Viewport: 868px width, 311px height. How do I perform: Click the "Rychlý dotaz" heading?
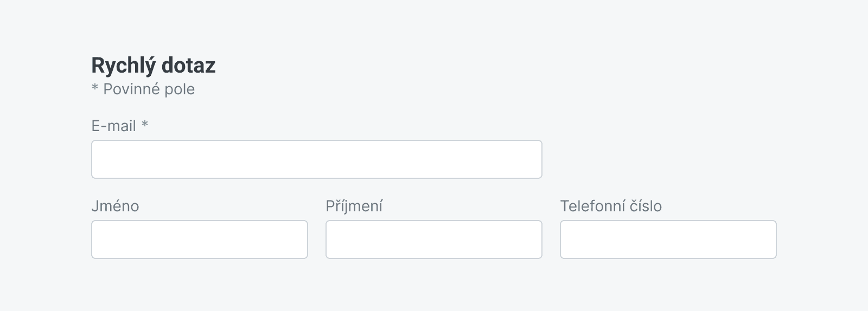click(154, 66)
